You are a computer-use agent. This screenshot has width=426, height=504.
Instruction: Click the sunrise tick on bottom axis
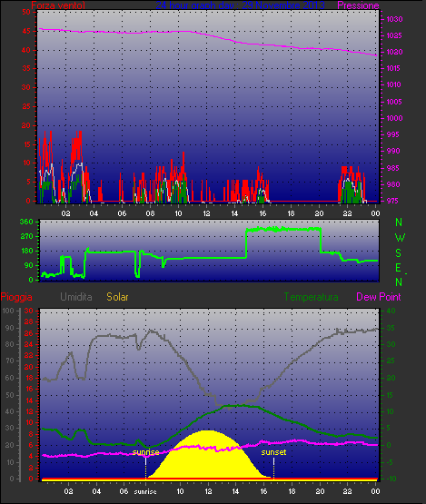(x=145, y=492)
